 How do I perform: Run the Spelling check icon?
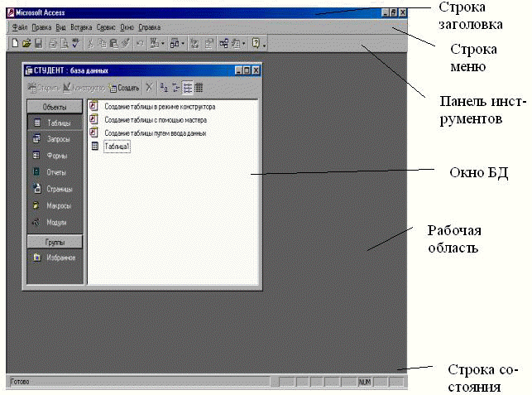click(75, 43)
